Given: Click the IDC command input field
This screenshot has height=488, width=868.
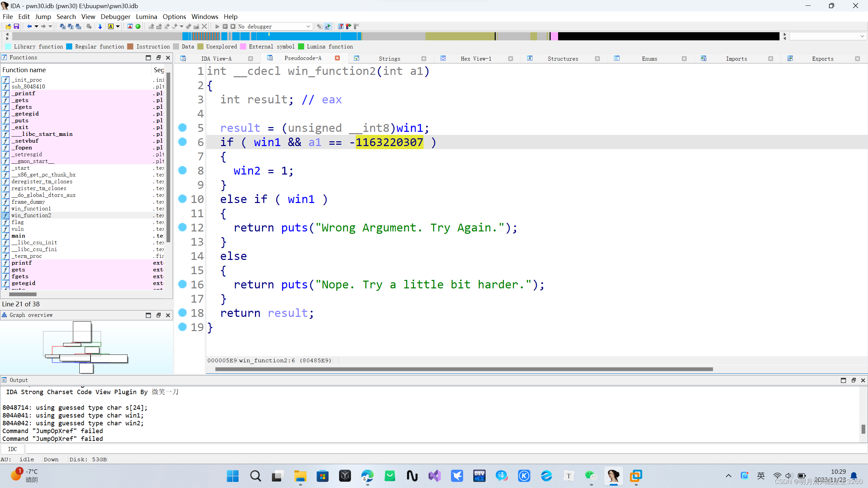Looking at the screenshot, I should tap(441, 449).
